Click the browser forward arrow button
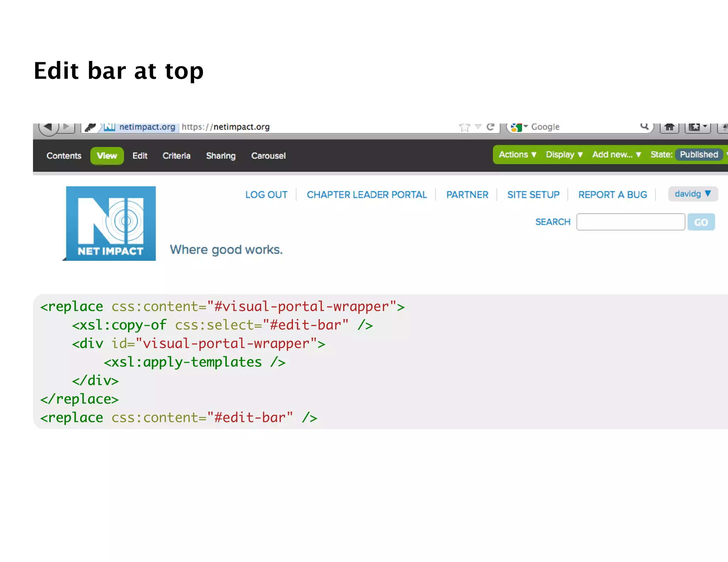 66,127
